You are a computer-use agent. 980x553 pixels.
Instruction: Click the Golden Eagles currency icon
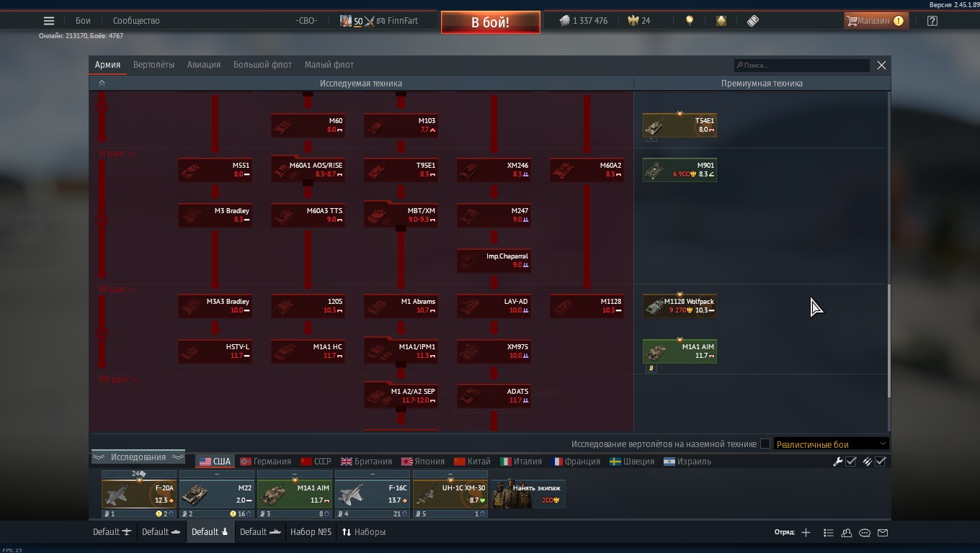[633, 21]
